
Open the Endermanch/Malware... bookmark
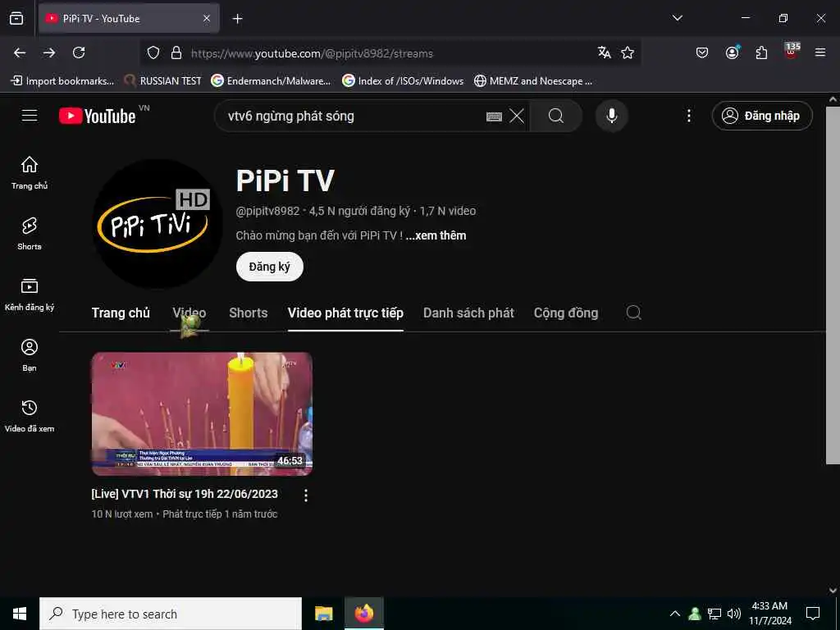(271, 81)
